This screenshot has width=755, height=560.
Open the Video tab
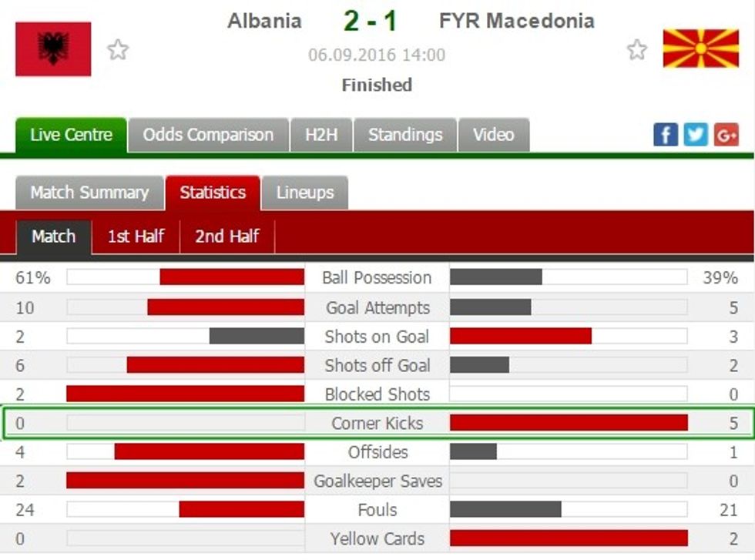494,135
